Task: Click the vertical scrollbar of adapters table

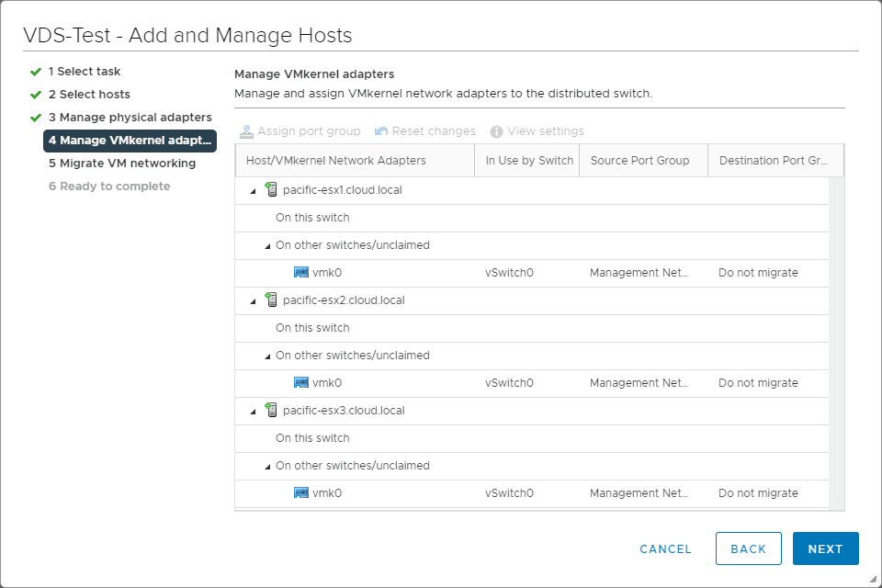Action: pyautogui.click(x=836, y=340)
